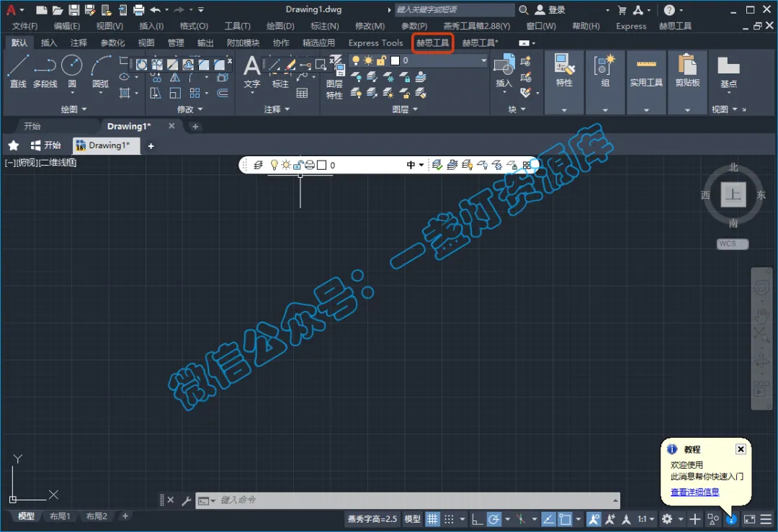Viewport: 778px width, 532px height.
Task: Click the print plot icon
Action: tap(139, 9)
